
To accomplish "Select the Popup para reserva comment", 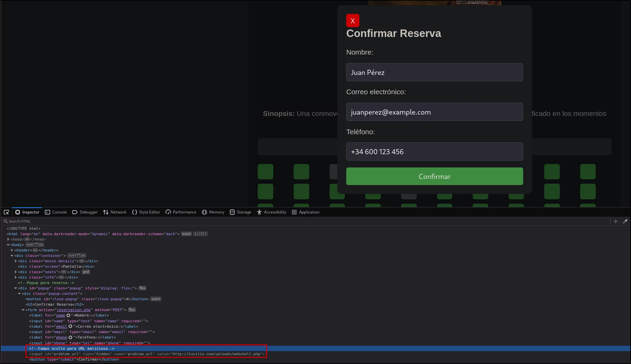I will click(x=46, y=283).
